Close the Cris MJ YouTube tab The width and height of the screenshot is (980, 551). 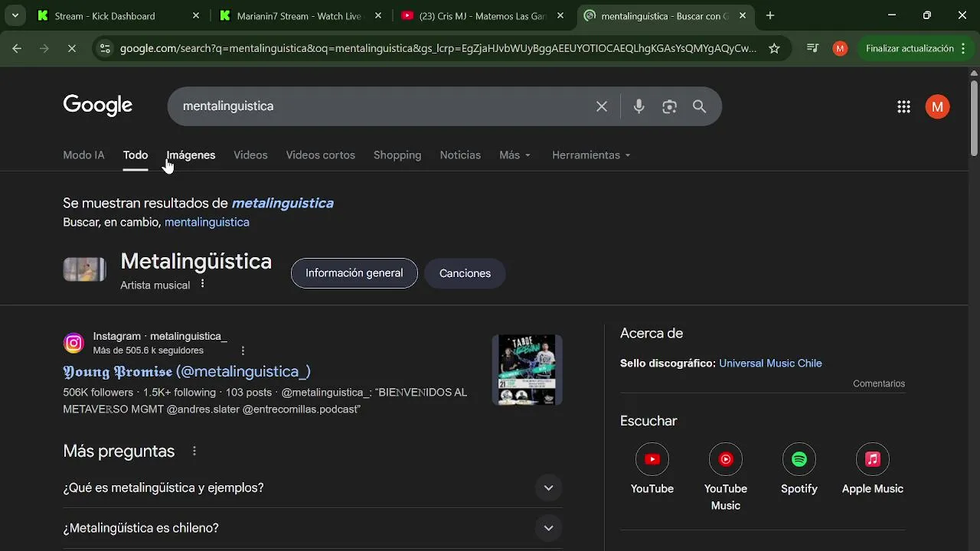click(560, 15)
